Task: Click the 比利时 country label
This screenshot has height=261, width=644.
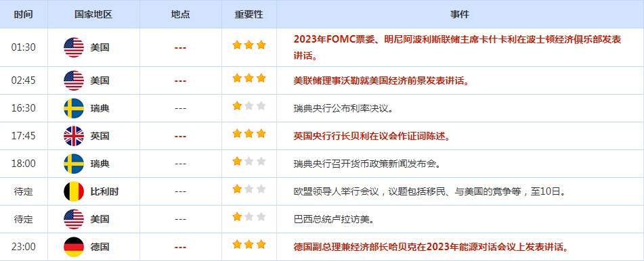Action: pos(104,191)
